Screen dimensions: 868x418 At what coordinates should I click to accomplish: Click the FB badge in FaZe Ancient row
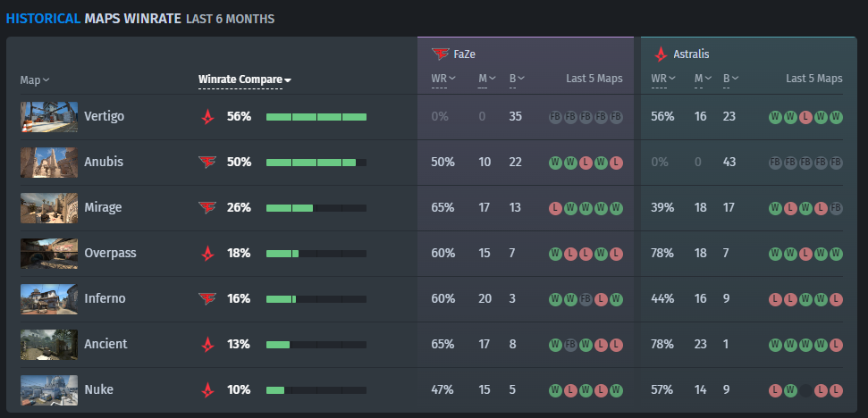570,345
